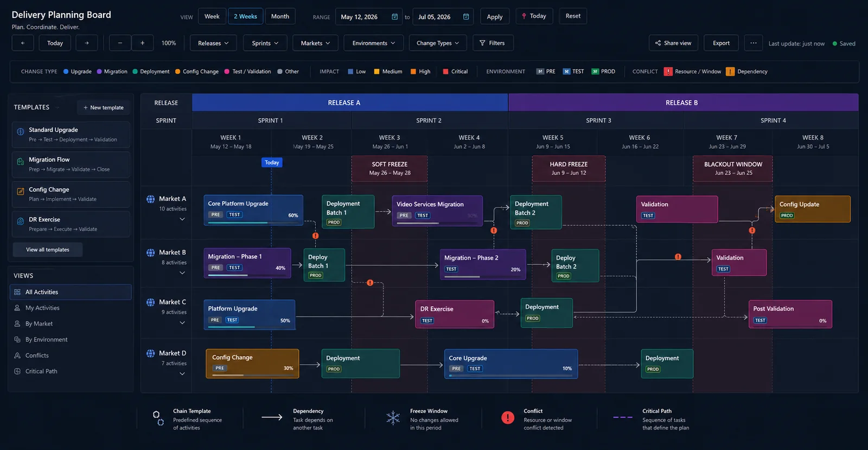This screenshot has width=868, height=450.
Task: Click the Market A globe icon
Action: [x=151, y=199]
